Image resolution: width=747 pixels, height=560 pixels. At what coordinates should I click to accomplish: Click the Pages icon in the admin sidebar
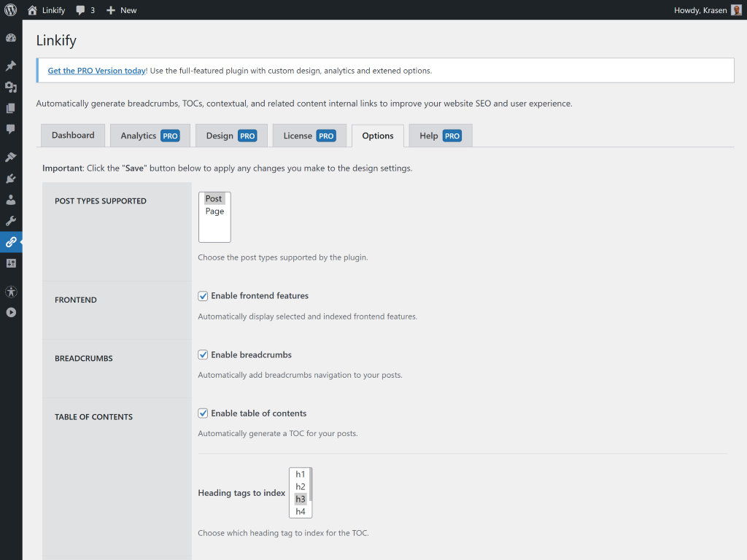click(x=11, y=106)
